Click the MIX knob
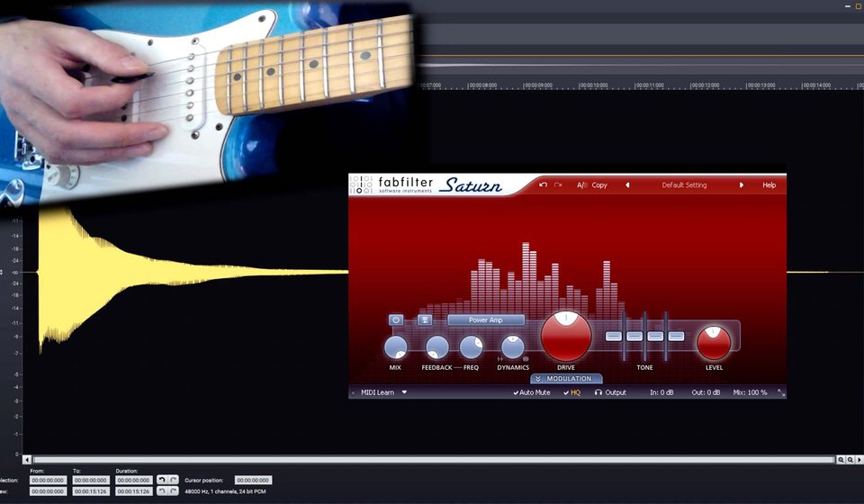 (x=395, y=347)
